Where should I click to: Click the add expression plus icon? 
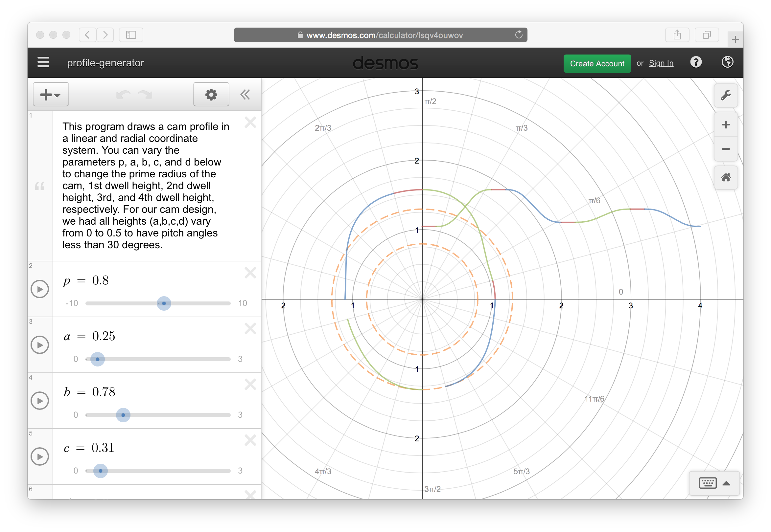click(50, 94)
